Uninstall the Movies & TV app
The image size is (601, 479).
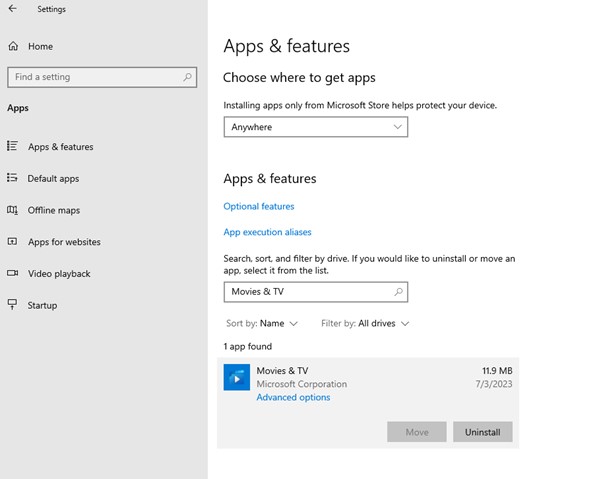[482, 432]
